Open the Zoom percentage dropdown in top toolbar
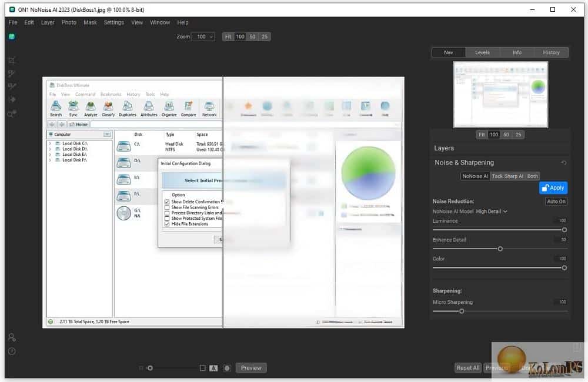The height and width of the screenshot is (382, 588). [203, 37]
